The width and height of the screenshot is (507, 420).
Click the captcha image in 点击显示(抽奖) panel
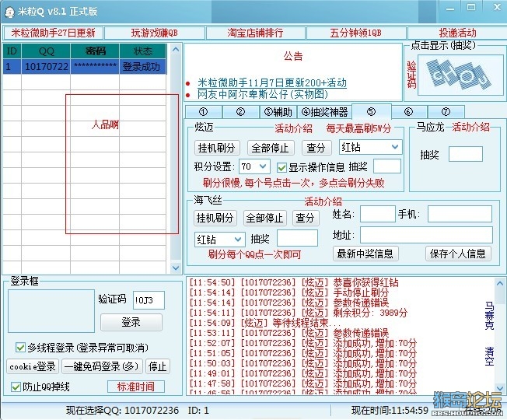[460, 75]
